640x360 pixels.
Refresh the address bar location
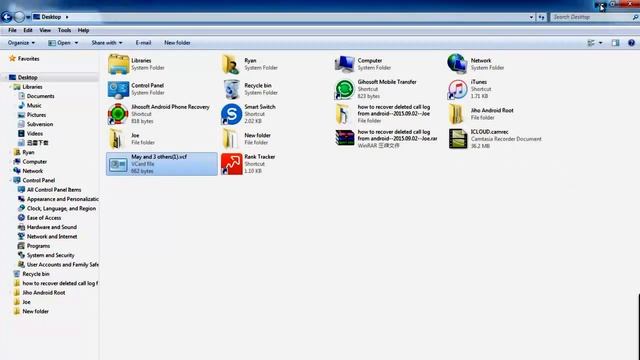point(541,17)
